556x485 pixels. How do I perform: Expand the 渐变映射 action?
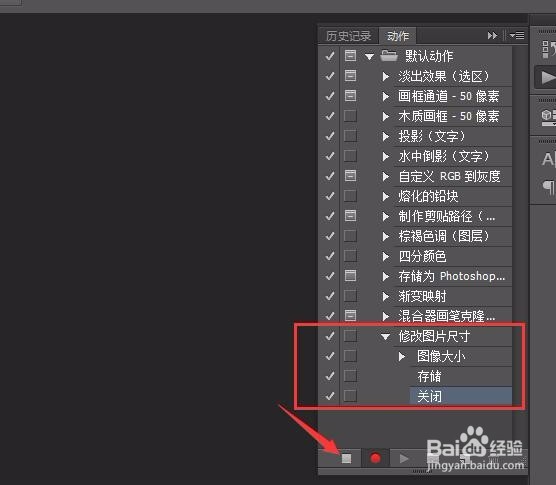click(x=386, y=296)
